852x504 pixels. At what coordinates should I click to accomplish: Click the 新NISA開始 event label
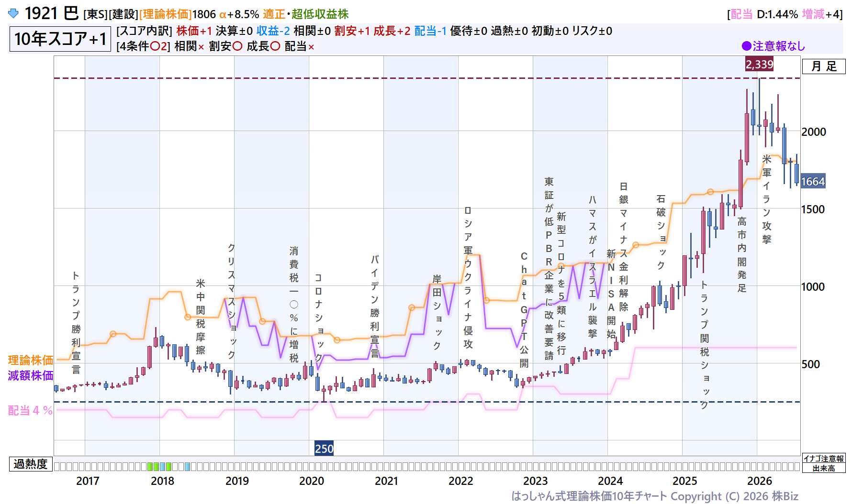(611, 294)
